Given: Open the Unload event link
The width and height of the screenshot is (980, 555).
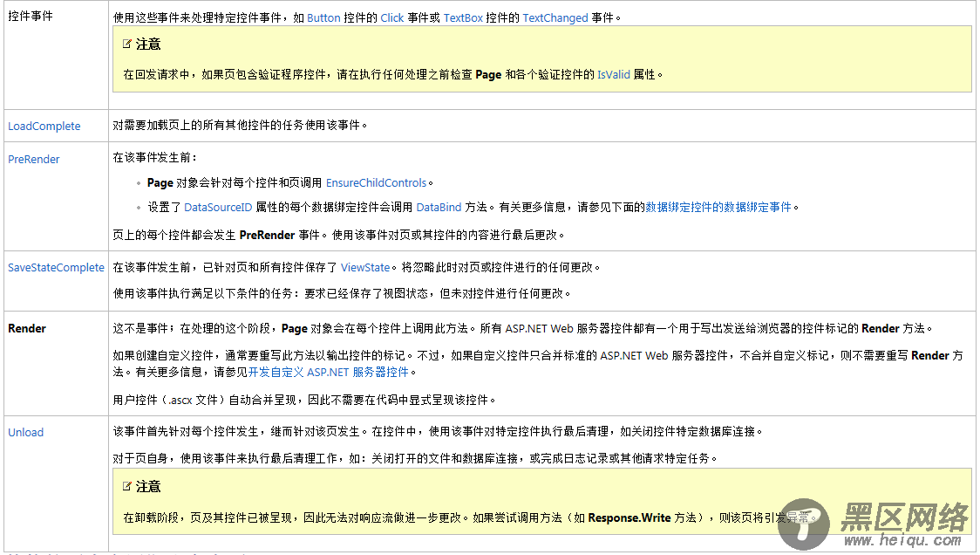Looking at the screenshot, I should point(25,432).
